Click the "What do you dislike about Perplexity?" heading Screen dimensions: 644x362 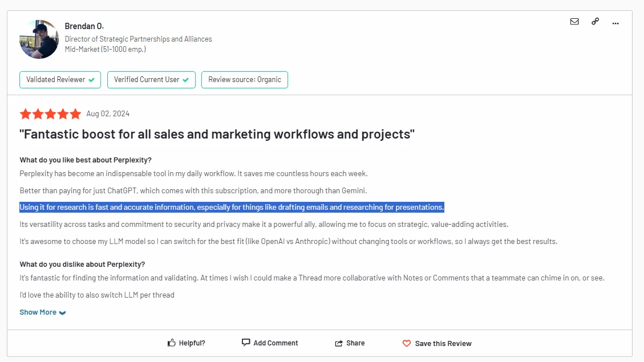[x=82, y=265]
